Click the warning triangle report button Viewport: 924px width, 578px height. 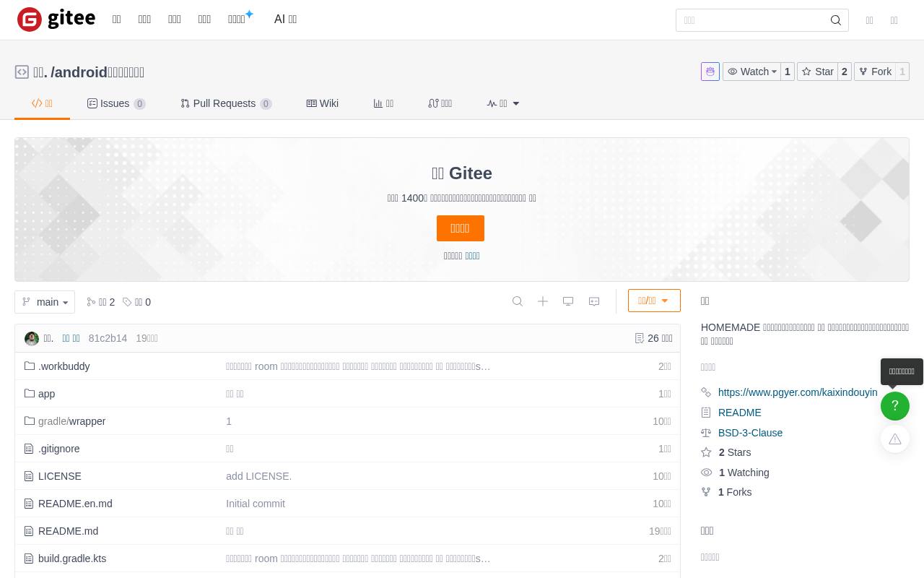click(895, 439)
